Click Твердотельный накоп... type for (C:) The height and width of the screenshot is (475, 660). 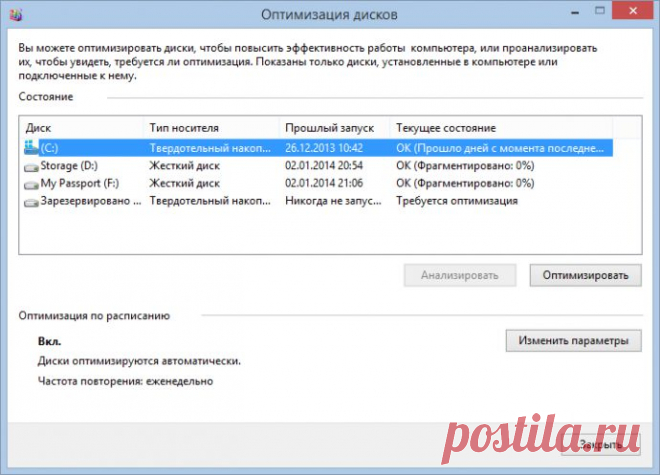coord(210,148)
